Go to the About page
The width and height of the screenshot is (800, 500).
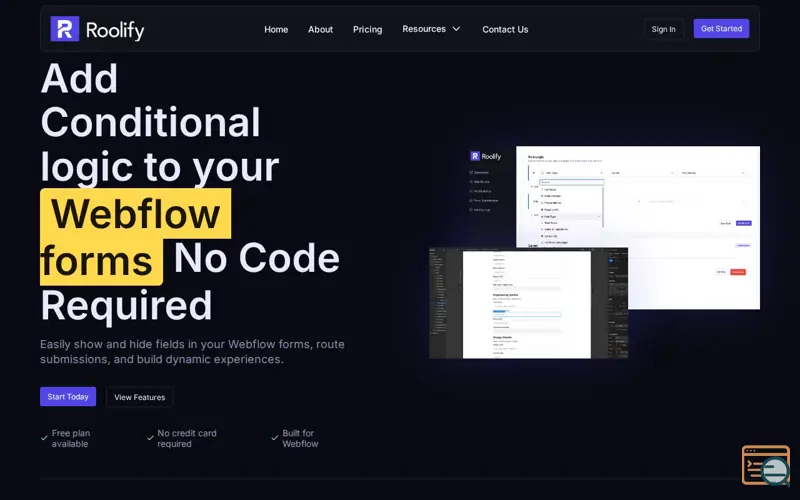click(x=320, y=30)
